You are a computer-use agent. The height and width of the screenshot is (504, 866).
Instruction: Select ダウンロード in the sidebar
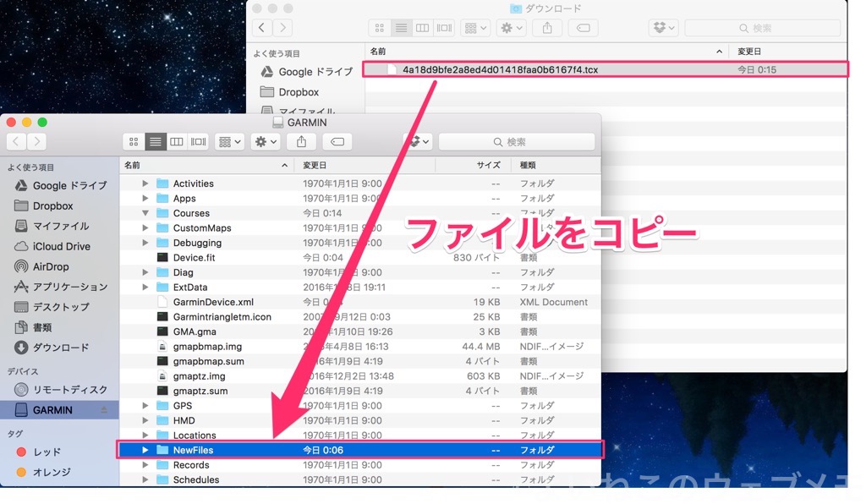[60, 348]
